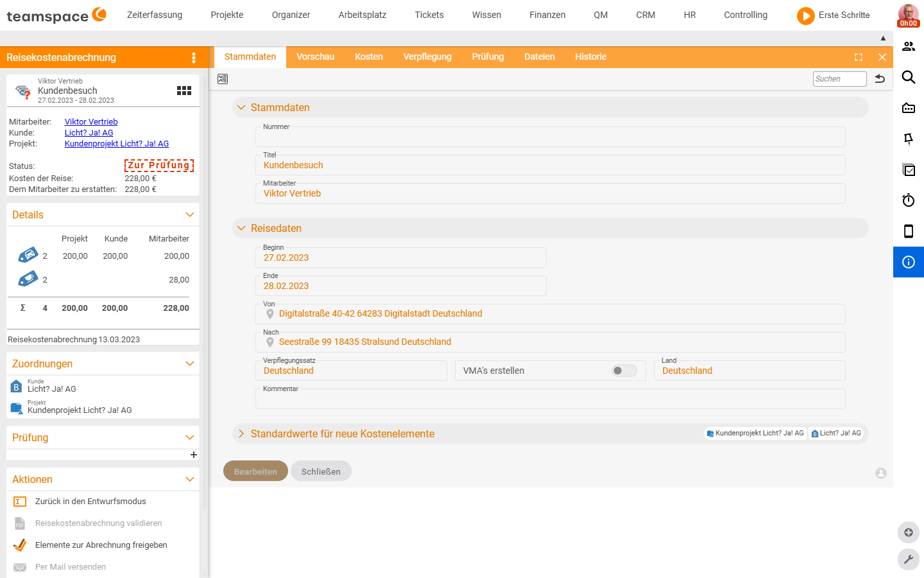Open the Viktor Vertrieb employee link
924x578 pixels.
click(91, 122)
